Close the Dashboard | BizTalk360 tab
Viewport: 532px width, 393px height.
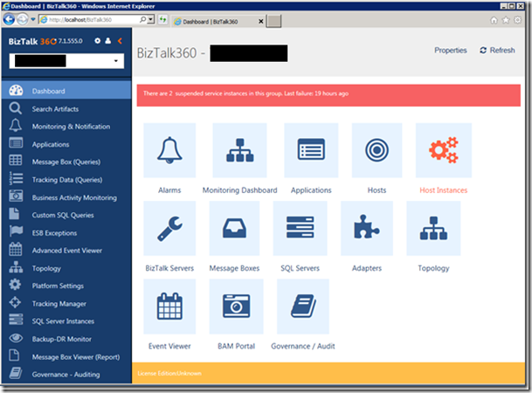pos(261,21)
